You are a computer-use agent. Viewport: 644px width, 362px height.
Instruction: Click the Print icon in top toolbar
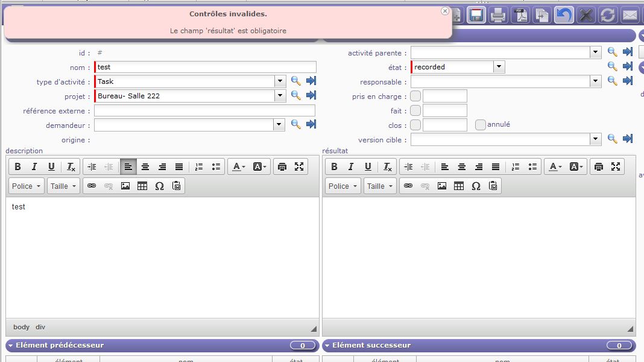coord(498,15)
